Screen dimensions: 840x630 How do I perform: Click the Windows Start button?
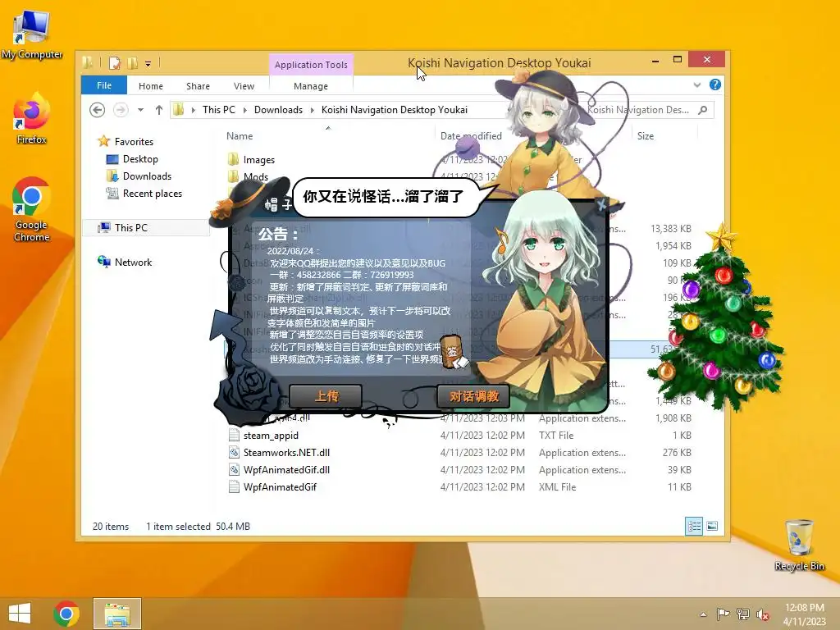(x=20, y=614)
